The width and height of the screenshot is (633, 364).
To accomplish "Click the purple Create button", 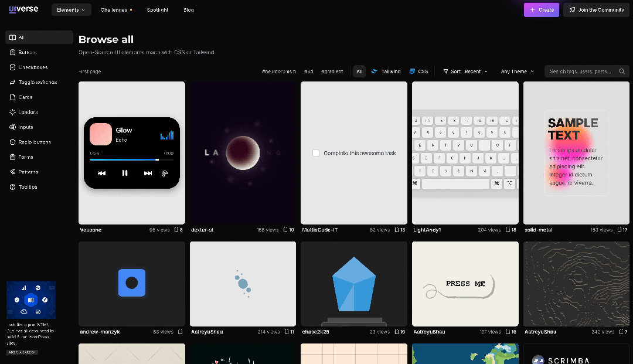I will (x=541, y=10).
